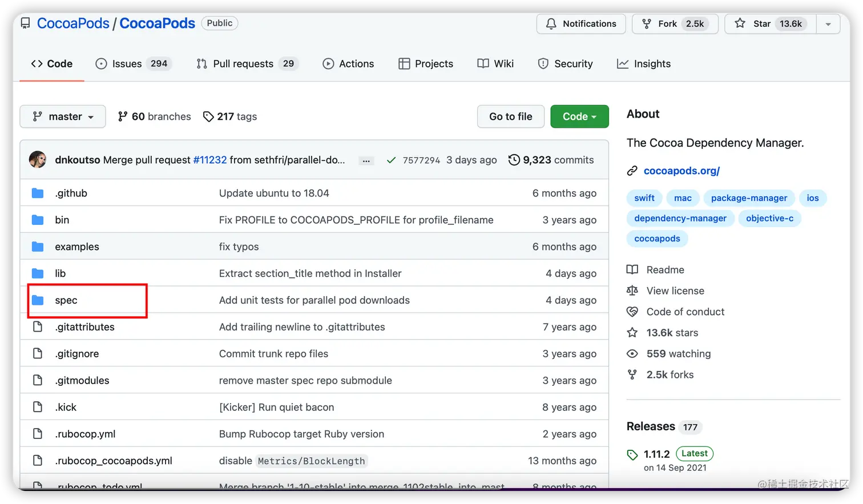Click the 559 watching eye icon
Viewport: 863px width, 504px height.
[632, 354]
